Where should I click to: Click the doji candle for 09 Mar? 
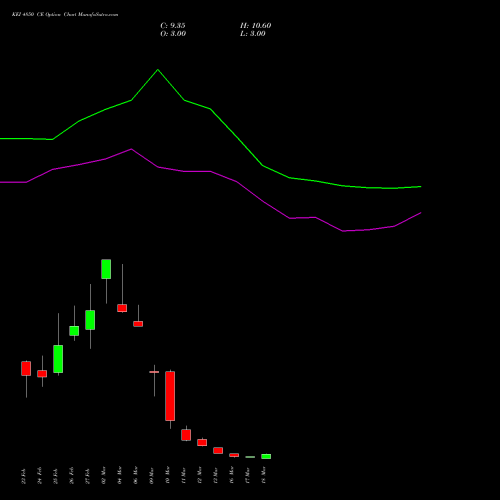point(154,372)
